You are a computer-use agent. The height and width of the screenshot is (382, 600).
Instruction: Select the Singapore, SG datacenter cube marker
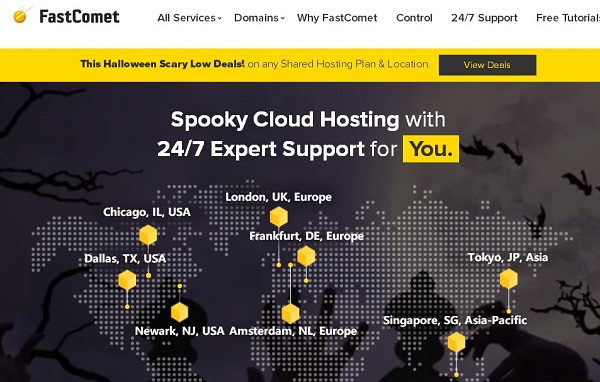[457, 342]
